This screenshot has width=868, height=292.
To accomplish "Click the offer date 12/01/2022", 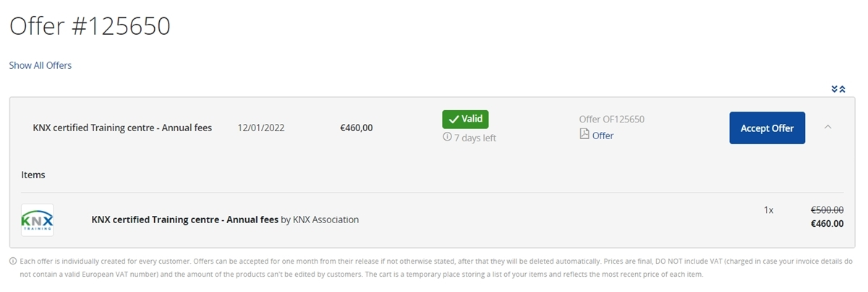I will tap(261, 128).
